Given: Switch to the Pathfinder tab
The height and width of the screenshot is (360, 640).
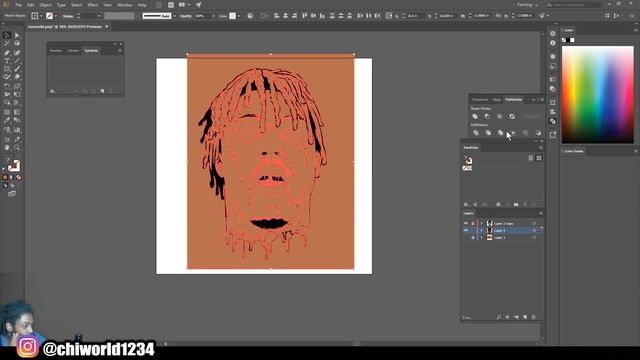Looking at the screenshot, I should (x=513, y=100).
